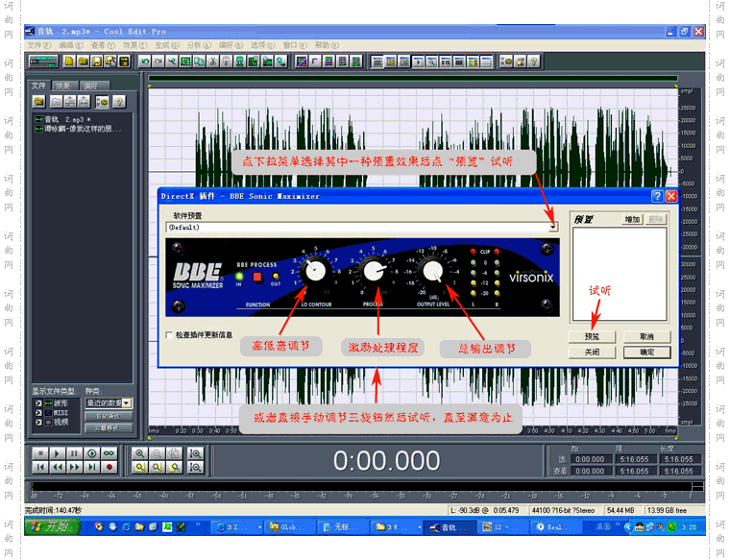Viewport: 730px width, 560px height.
Task: Click the auto-play button in organizer
Action: click(x=109, y=416)
